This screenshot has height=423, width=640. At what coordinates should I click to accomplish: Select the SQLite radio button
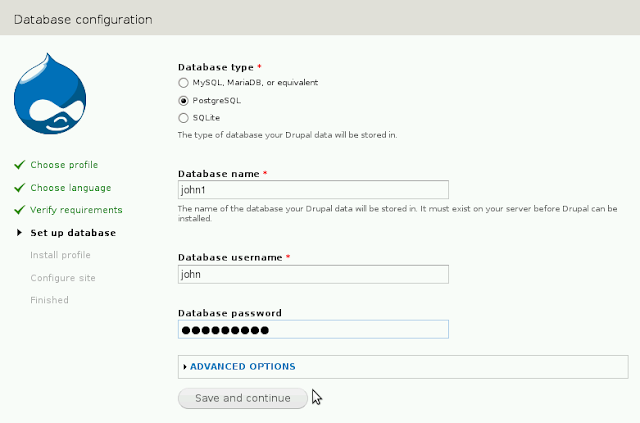click(183, 118)
